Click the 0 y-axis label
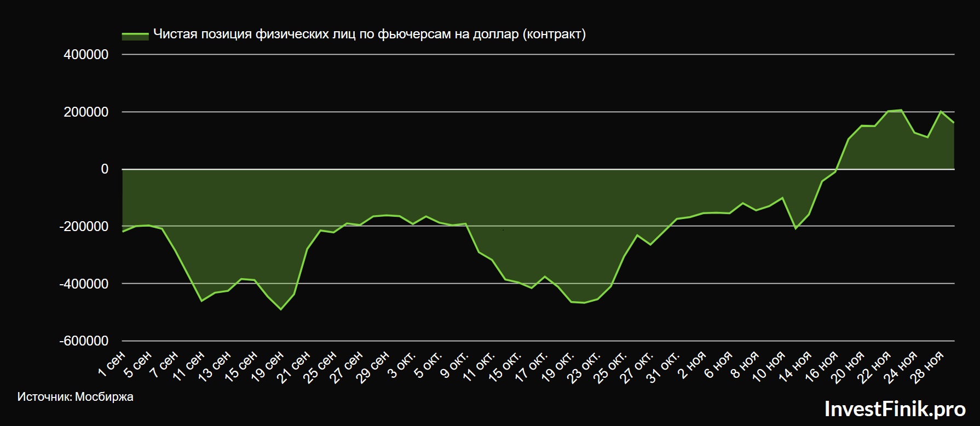Image resolution: width=980 pixels, height=426 pixels. click(x=104, y=169)
